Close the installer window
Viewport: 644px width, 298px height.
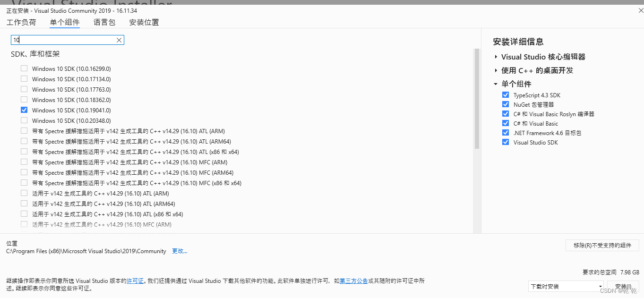[x=640, y=10]
